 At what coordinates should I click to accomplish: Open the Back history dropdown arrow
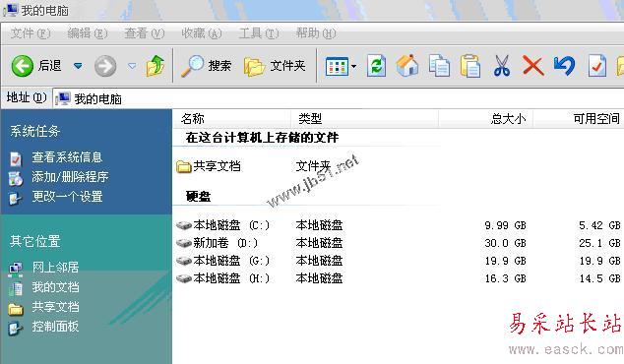click(x=78, y=66)
